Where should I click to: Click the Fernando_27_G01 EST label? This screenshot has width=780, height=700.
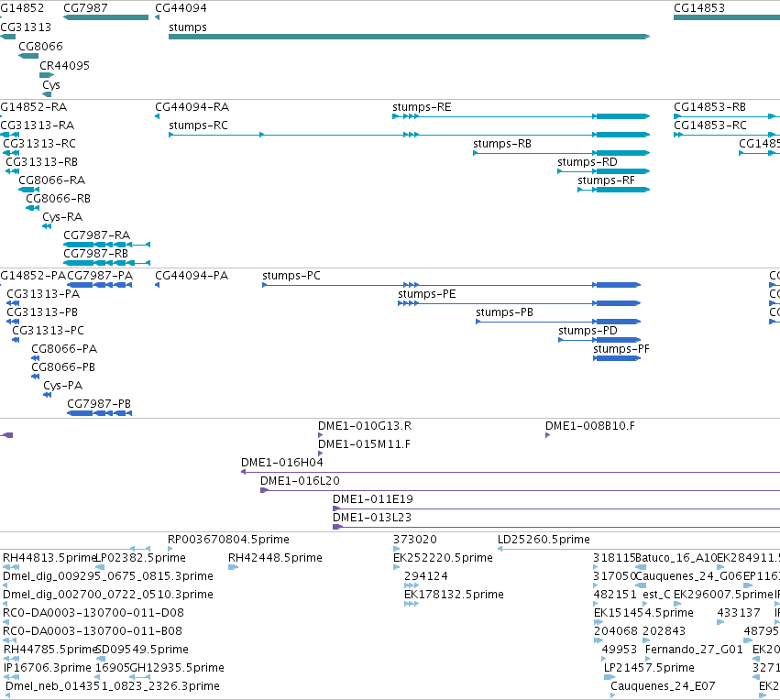(694, 650)
